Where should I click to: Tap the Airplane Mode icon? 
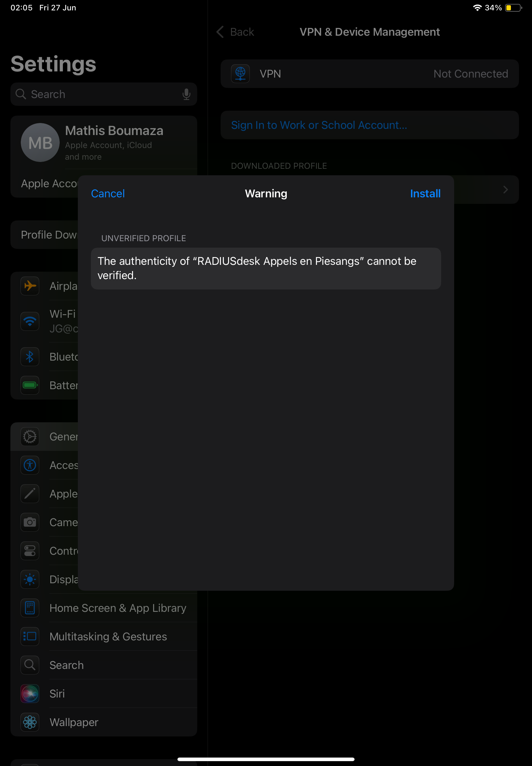tap(30, 286)
